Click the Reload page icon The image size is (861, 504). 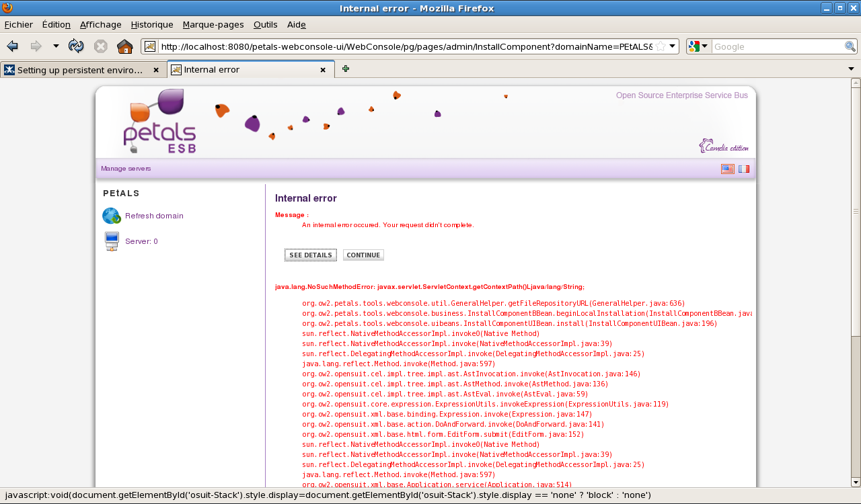pyautogui.click(x=76, y=46)
